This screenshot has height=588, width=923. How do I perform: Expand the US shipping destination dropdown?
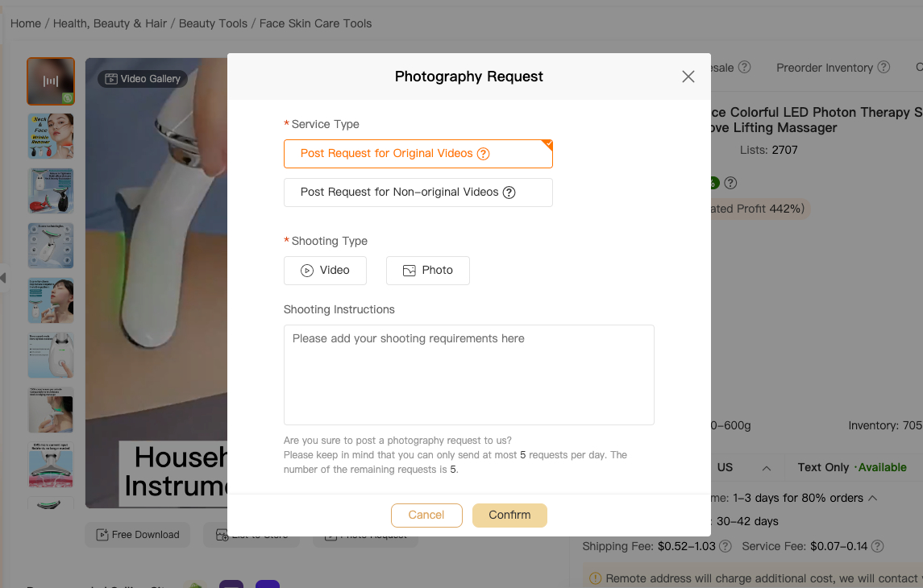[x=766, y=468]
